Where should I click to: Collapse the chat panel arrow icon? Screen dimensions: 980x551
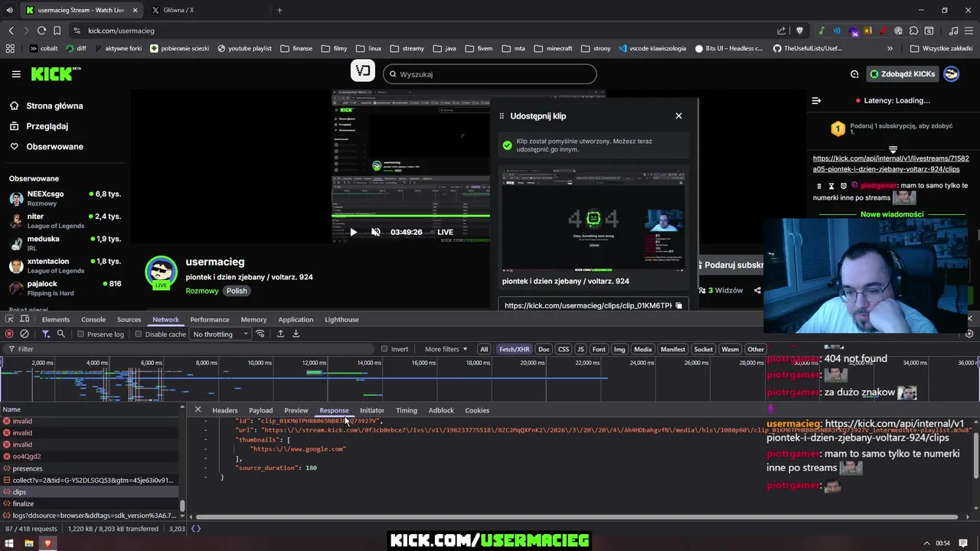coord(816,100)
